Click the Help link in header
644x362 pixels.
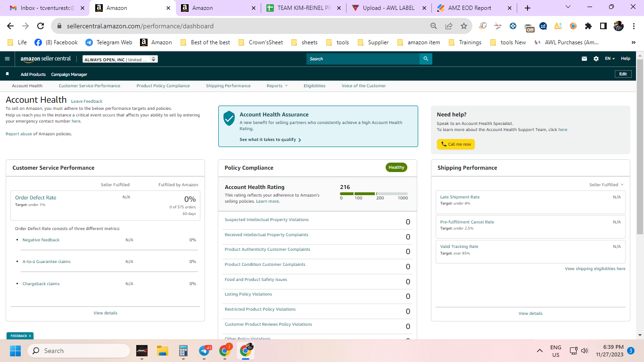tap(625, 59)
